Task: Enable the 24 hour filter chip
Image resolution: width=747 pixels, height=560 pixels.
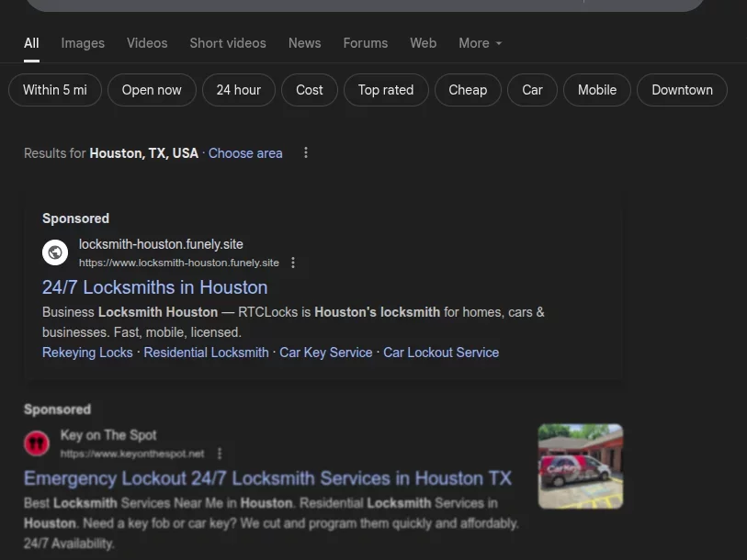Action: point(238,90)
